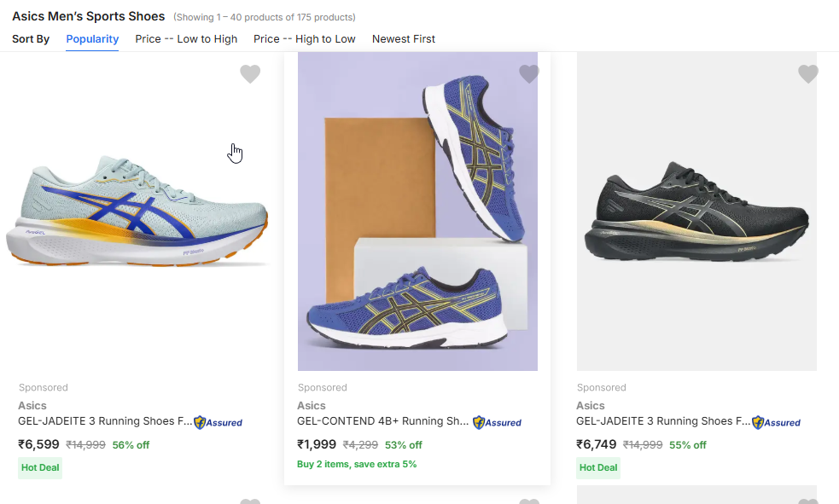Click the Buy 2 items save extra 5% offer

pos(357,465)
